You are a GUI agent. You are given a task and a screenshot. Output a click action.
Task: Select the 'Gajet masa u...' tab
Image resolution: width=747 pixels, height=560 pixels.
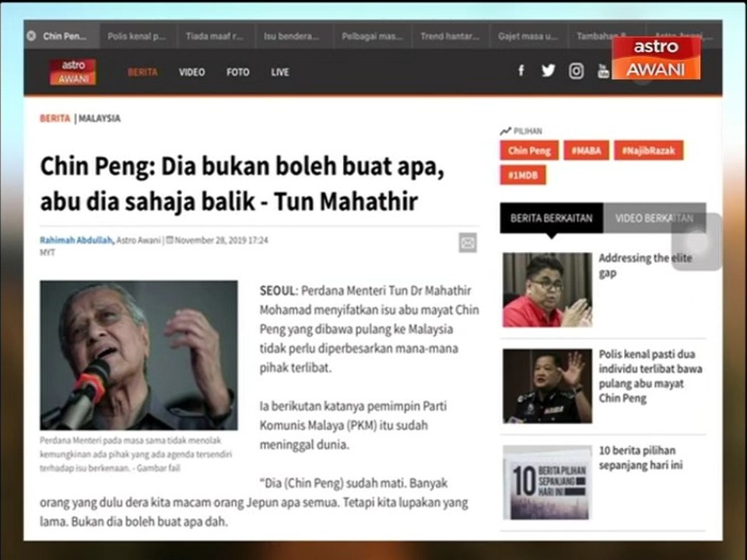[528, 37]
